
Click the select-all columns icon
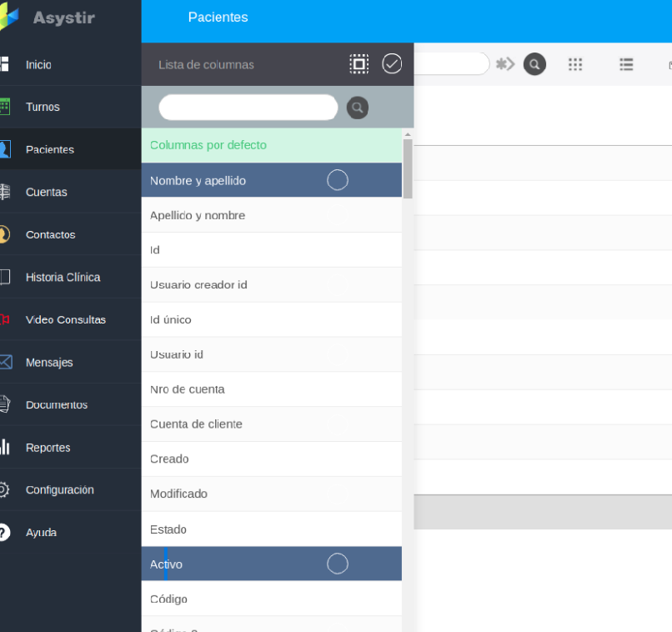359,64
